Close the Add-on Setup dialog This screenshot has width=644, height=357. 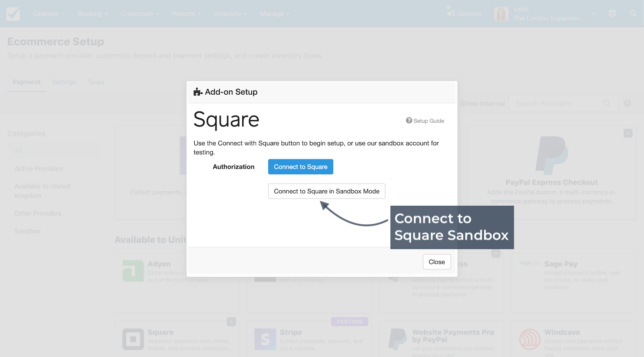pos(437,262)
